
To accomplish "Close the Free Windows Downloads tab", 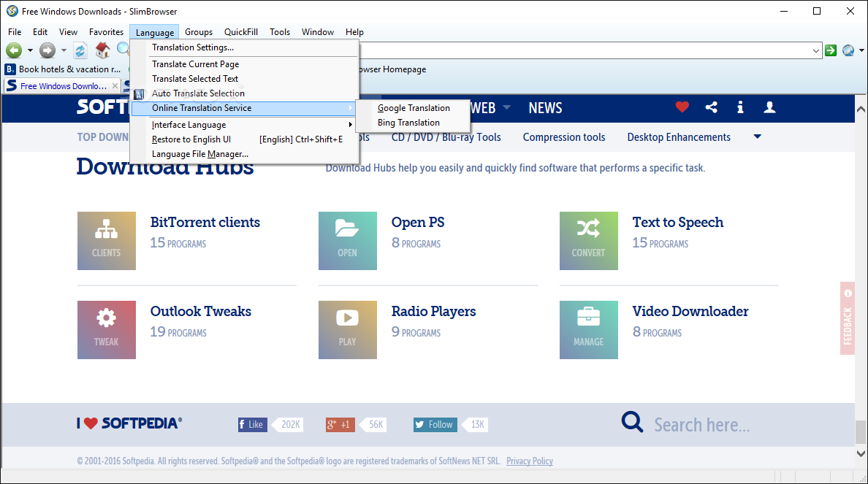I will [115, 85].
